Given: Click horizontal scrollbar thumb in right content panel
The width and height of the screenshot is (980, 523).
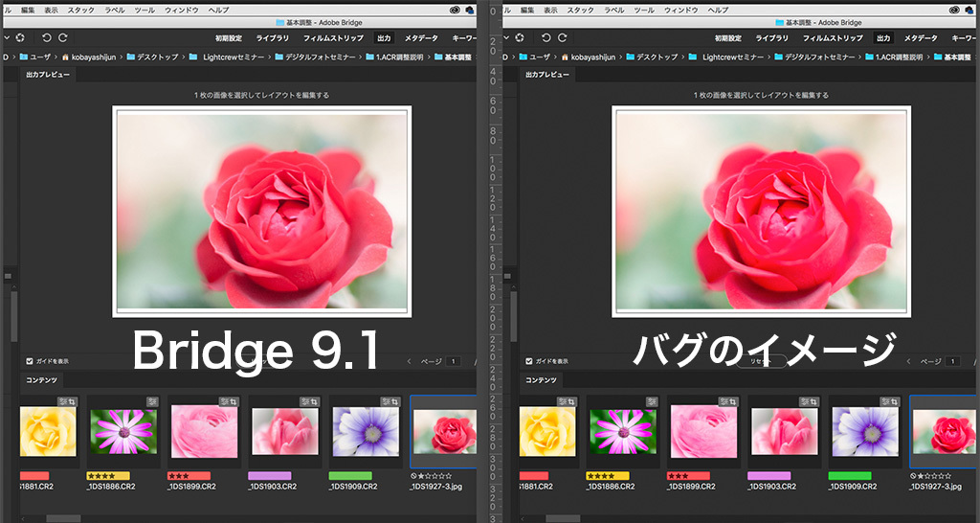Looking at the screenshot, I should 563,518.
